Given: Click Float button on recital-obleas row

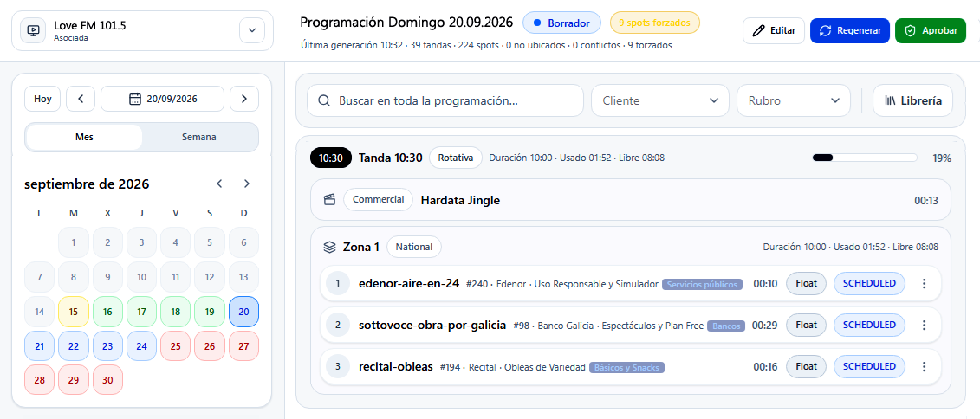Looking at the screenshot, I should click(806, 366).
